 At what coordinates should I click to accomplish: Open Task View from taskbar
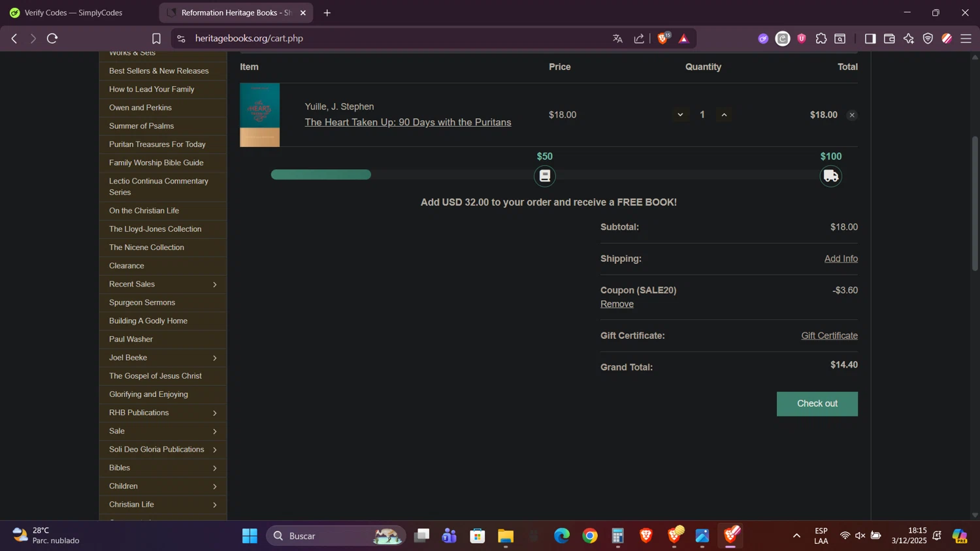pos(422,536)
